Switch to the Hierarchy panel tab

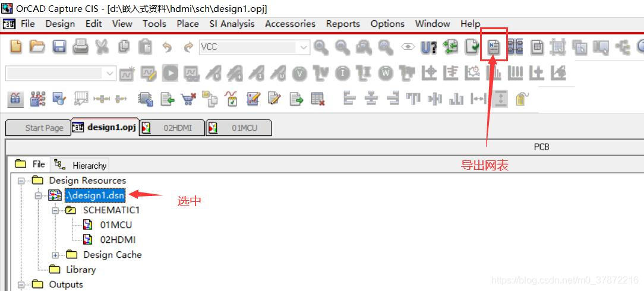tap(82, 165)
